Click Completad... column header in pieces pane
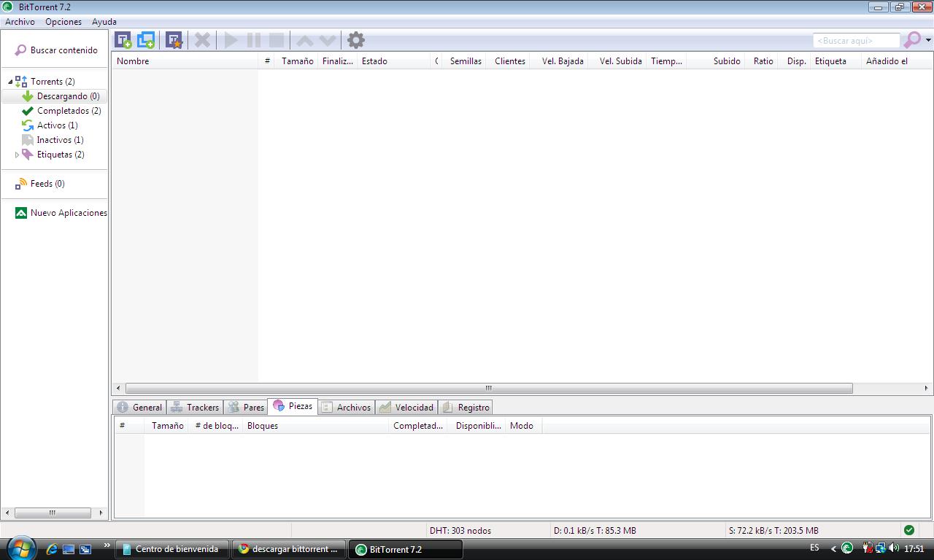This screenshot has width=934, height=560. click(417, 426)
